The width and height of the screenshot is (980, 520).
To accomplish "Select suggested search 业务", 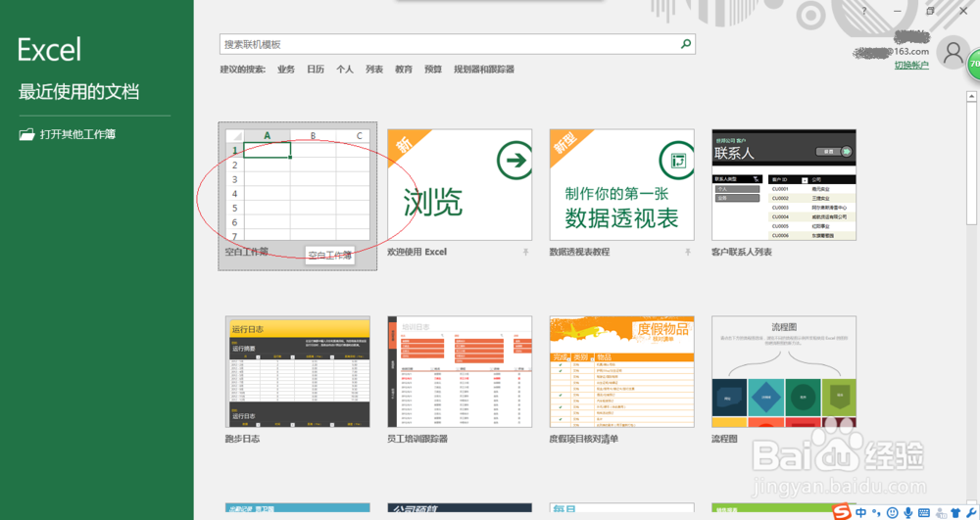I will pyautogui.click(x=285, y=70).
